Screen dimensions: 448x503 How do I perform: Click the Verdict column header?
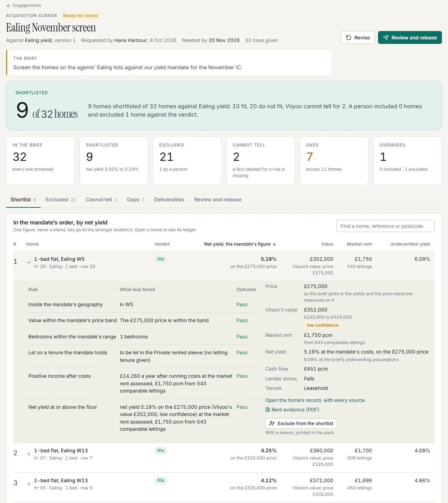click(x=162, y=244)
